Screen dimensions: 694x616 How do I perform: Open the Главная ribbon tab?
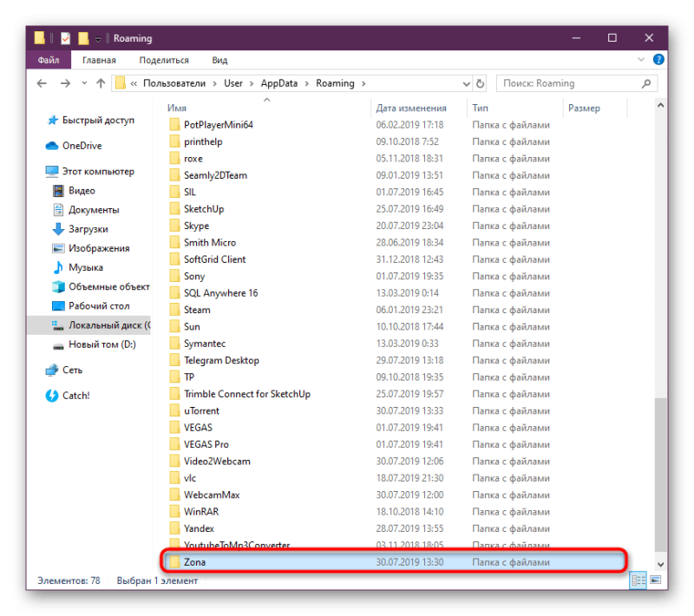point(99,60)
